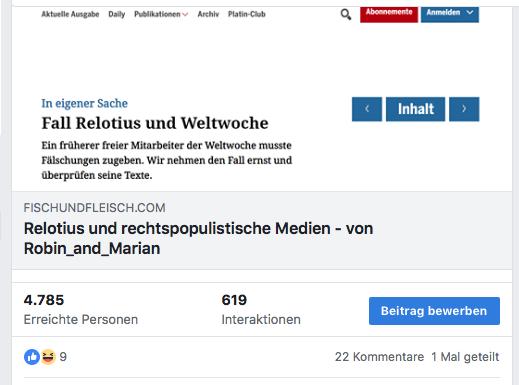Click the Inhalt button

tap(415, 109)
